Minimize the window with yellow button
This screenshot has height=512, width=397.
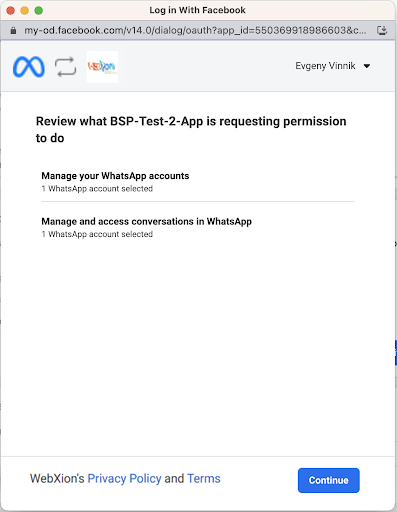pyautogui.click(x=25, y=11)
